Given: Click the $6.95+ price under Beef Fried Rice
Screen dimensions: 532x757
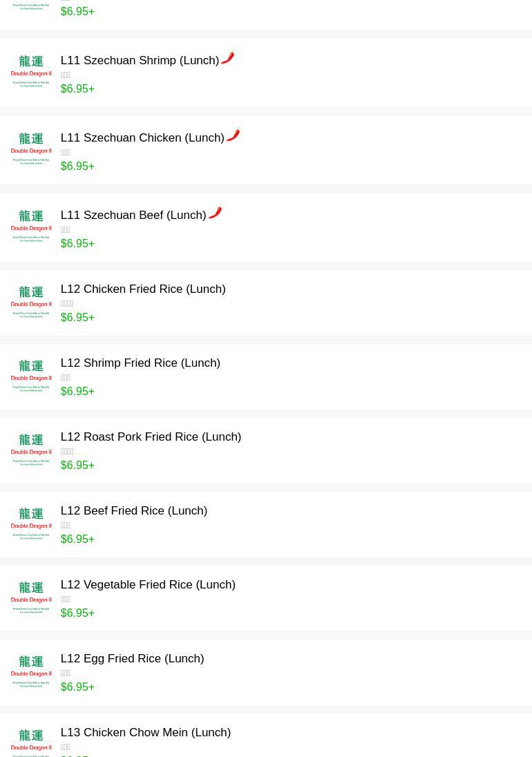Looking at the screenshot, I should pyautogui.click(x=77, y=539).
